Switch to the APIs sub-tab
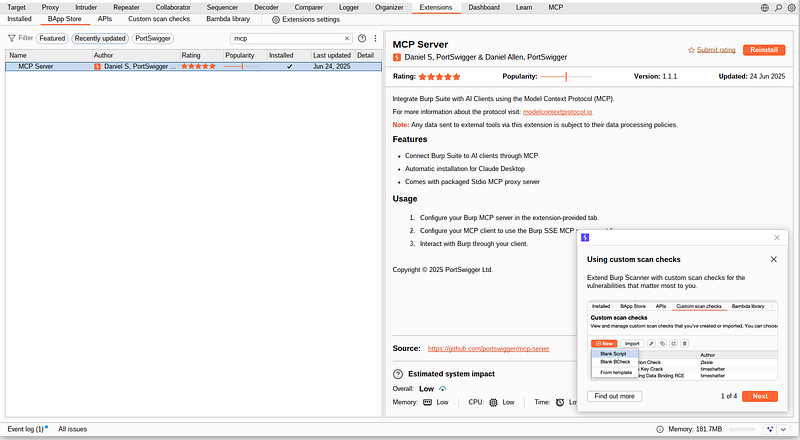This screenshot has height=440, width=800. coord(105,19)
